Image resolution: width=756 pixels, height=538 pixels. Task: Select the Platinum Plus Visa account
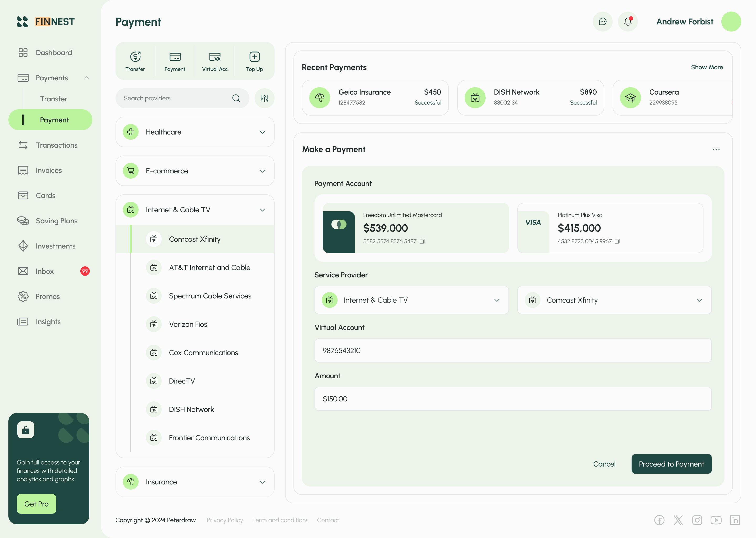click(610, 228)
